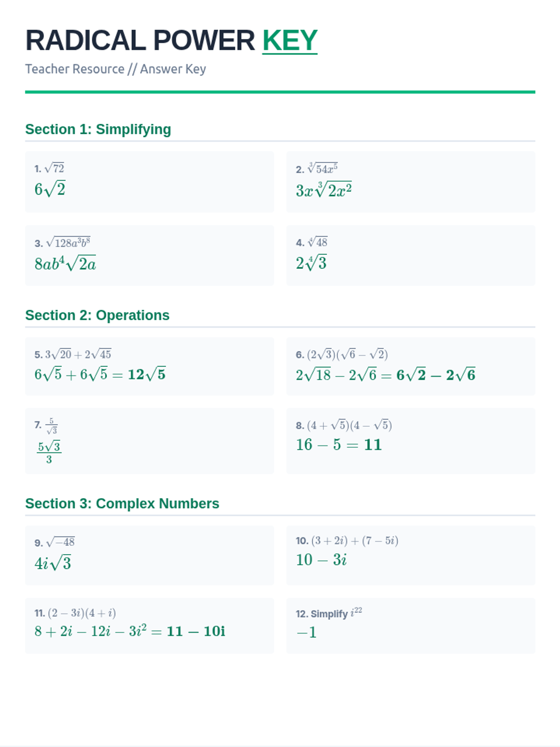Select the Teacher Resource subtitle text
The width and height of the screenshot is (560, 747).
click(x=115, y=69)
